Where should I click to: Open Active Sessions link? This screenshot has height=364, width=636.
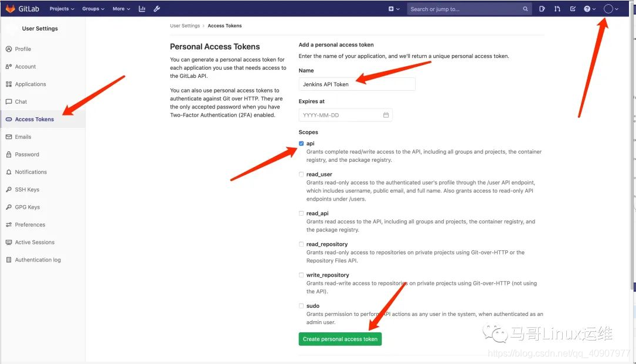coord(35,242)
